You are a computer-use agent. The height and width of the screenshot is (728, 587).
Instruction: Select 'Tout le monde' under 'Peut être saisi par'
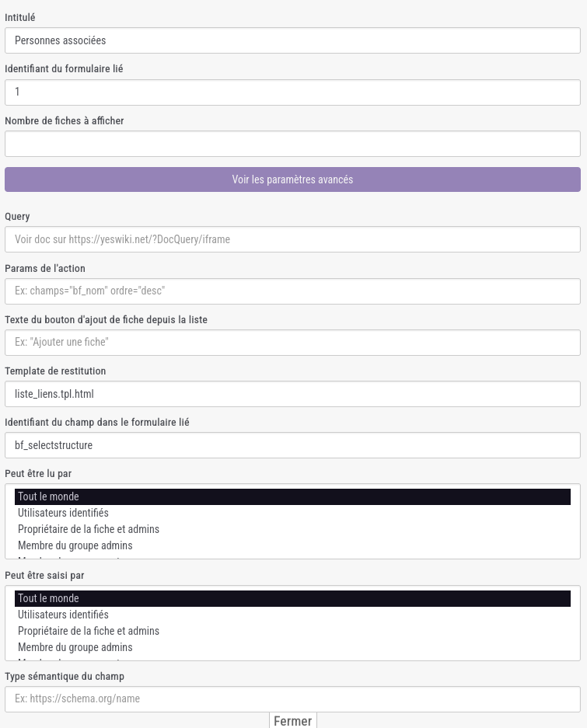click(x=292, y=598)
